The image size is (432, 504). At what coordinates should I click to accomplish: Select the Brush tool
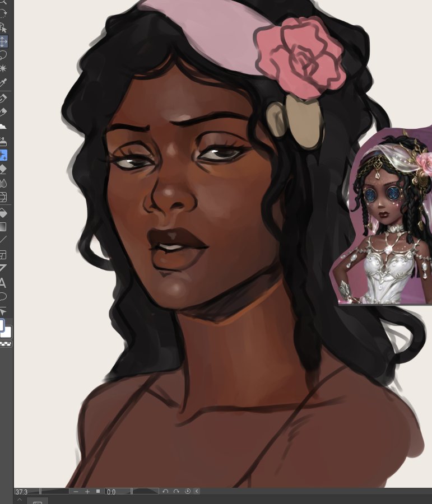(3, 127)
